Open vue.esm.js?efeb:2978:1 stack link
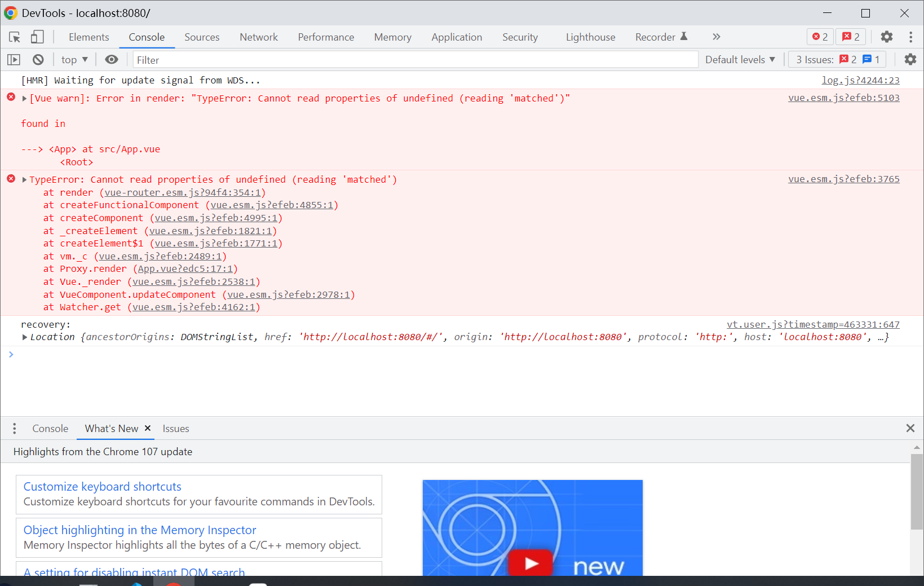Screen dimensions: 924x586 pos(289,294)
